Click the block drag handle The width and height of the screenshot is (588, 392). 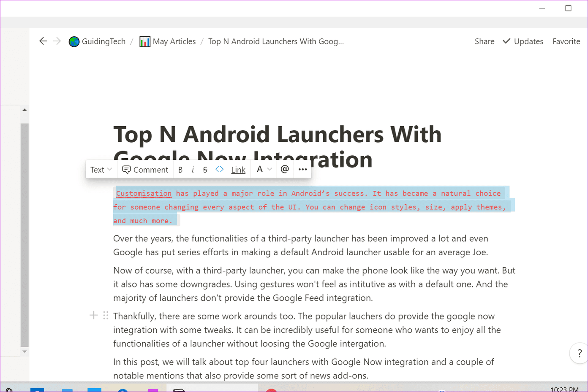tap(106, 315)
